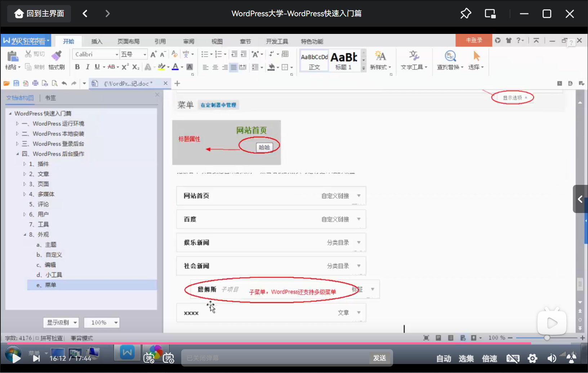
Task: Expand the 网站首页 menu item arrow
Action: [359, 196]
